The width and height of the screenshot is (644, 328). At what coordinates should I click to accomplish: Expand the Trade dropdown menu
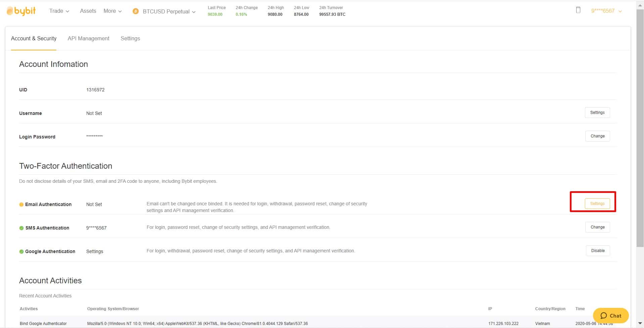click(x=59, y=11)
